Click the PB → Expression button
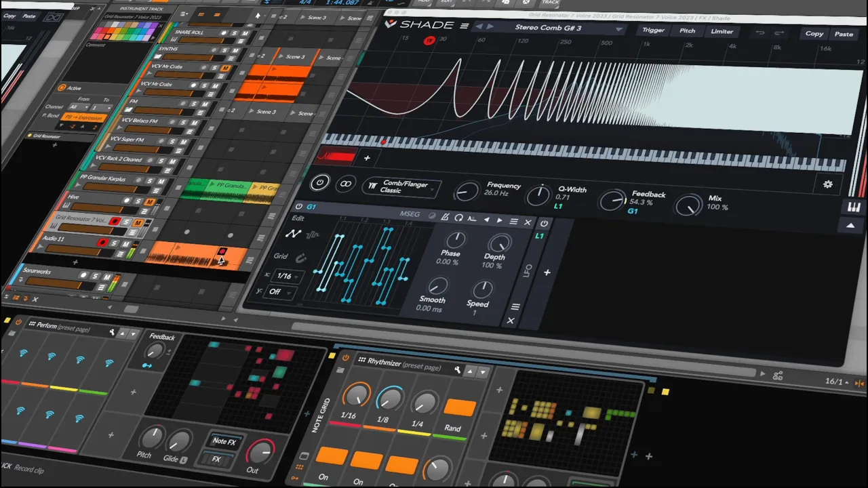This screenshot has width=868, height=488. (x=83, y=117)
